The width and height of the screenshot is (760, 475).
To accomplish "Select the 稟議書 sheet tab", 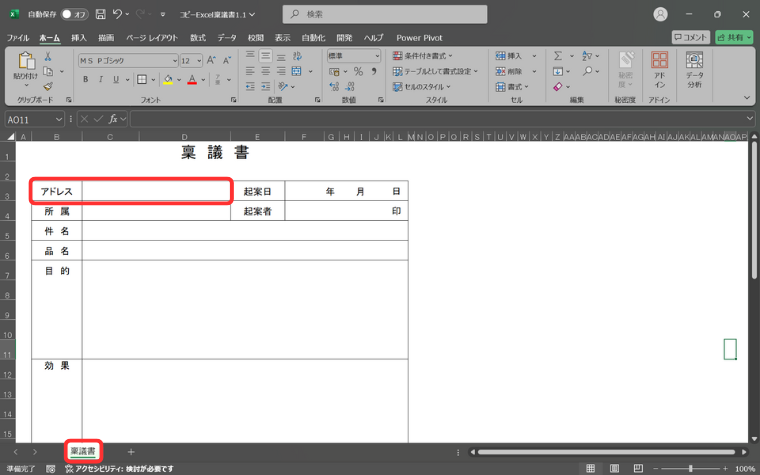I will pyautogui.click(x=83, y=452).
